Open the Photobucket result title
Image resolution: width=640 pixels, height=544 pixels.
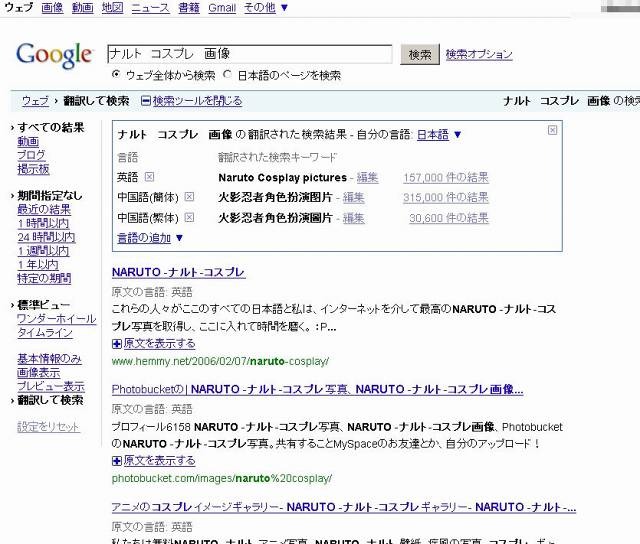pos(317,389)
